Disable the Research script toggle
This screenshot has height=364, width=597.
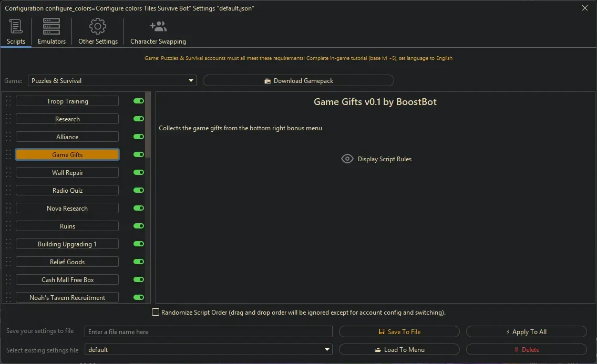click(139, 119)
